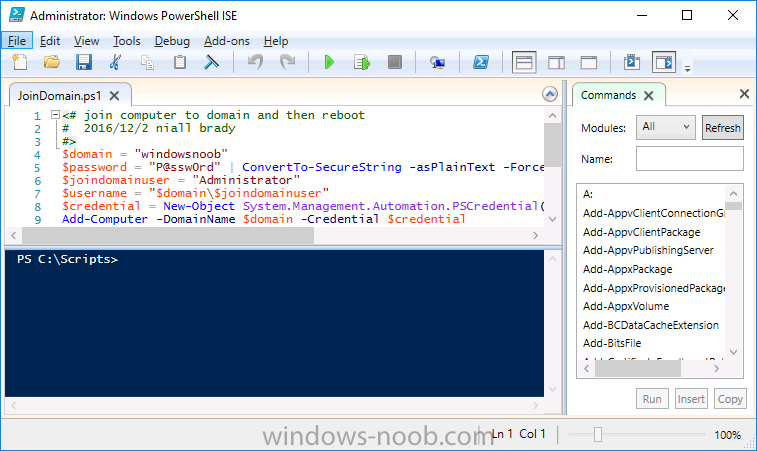The height and width of the screenshot is (451, 757).
Task: Open the Help menu
Action: (276, 41)
